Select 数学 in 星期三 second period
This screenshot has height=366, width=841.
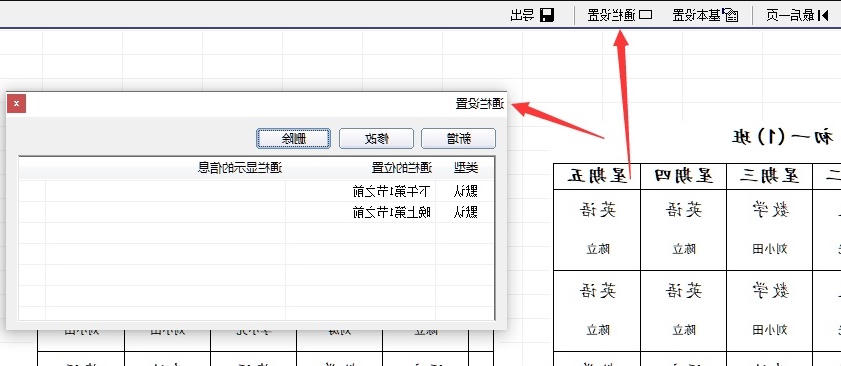(x=770, y=291)
